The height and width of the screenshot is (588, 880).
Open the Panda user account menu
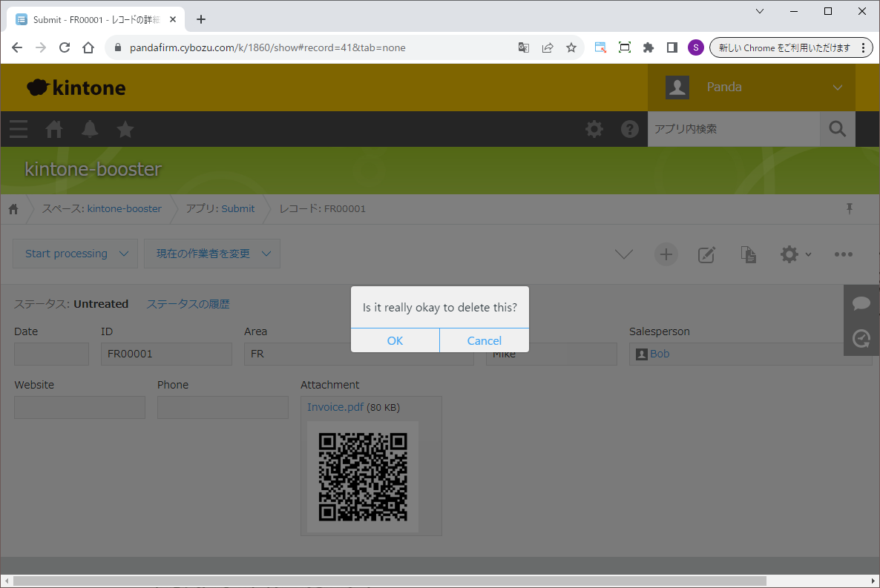751,87
